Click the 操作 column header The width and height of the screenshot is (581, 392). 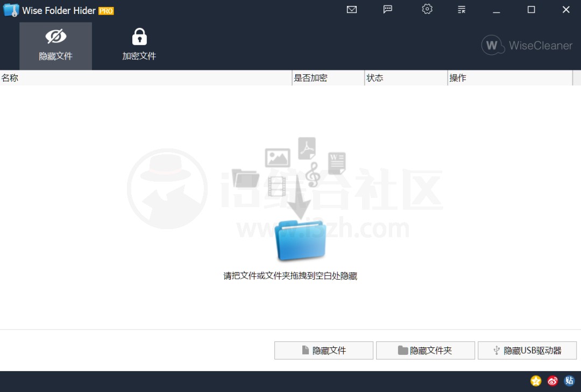457,77
